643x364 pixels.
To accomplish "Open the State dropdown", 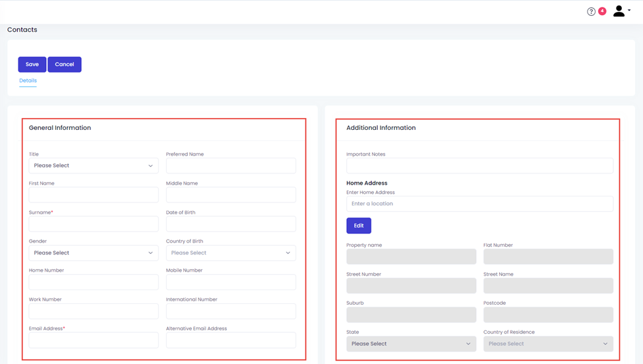I will (412, 344).
